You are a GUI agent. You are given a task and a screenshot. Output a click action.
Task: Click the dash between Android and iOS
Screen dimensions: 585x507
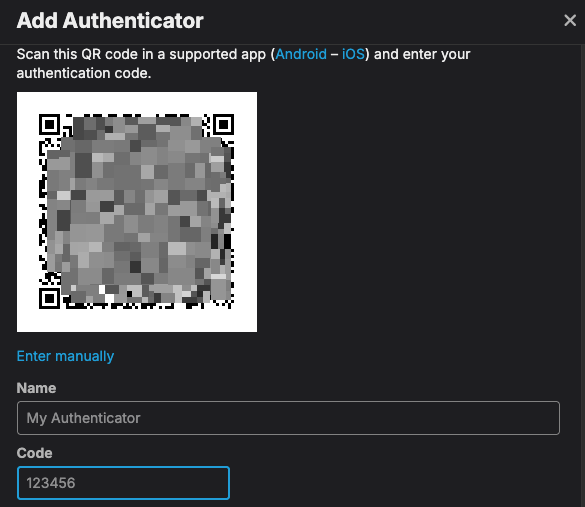[334, 54]
